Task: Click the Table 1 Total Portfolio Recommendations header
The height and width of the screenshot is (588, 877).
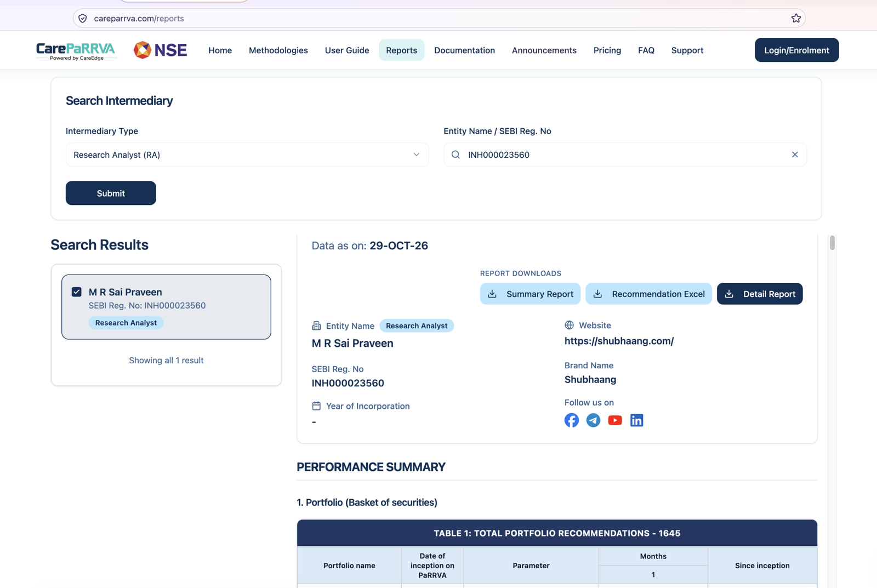Action: (x=557, y=533)
